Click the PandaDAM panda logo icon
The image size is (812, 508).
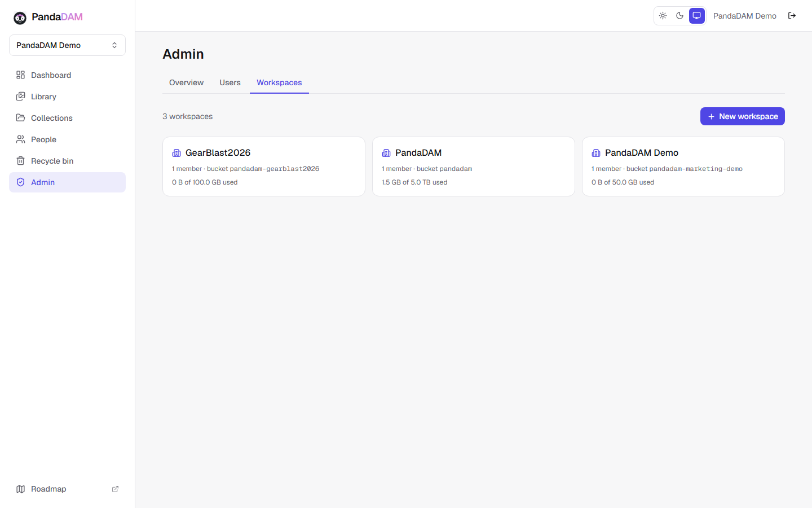click(20, 18)
